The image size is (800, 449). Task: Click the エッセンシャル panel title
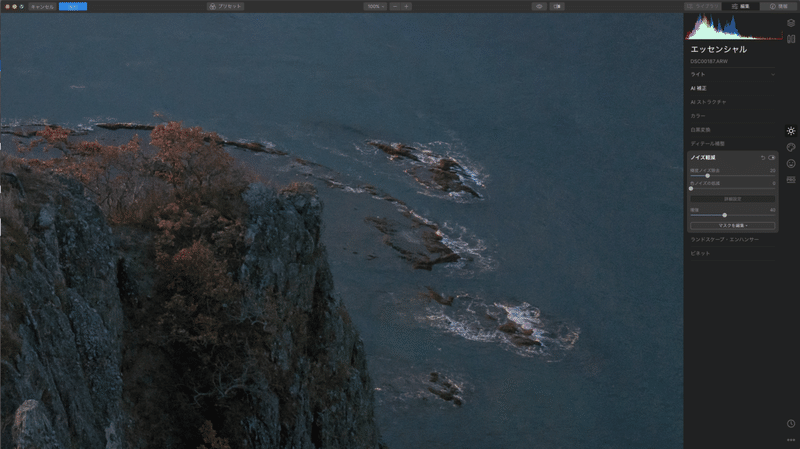718,49
